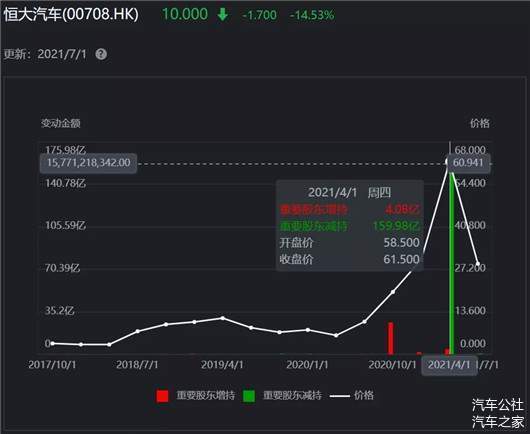530x434 pixels.
Task: Click the small red bar at 2021/4/1
Action: pyautogui.click(x=447, y=352)
